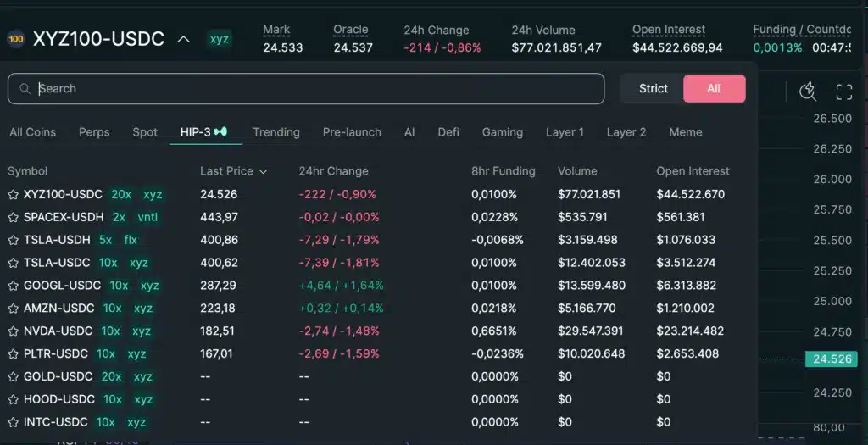Switch to the Pre-launch tab

(x=352, y=132)
